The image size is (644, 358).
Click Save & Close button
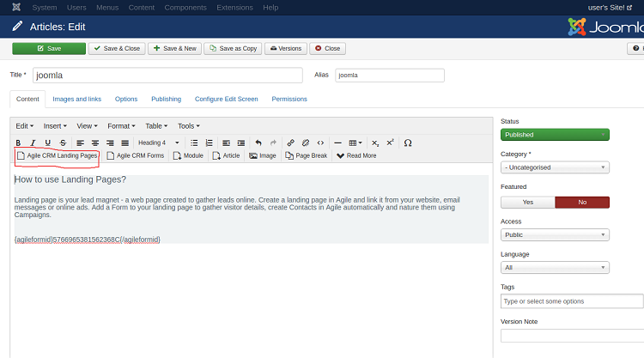coord(117,48)
